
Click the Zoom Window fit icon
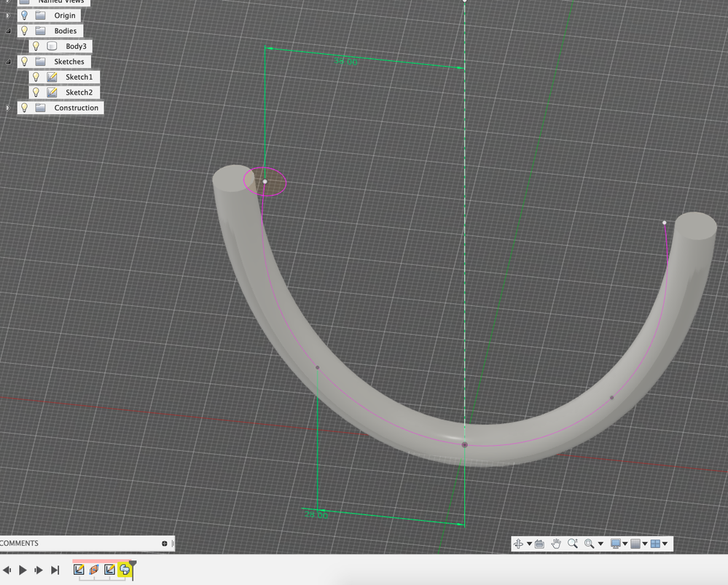[590, 543]
